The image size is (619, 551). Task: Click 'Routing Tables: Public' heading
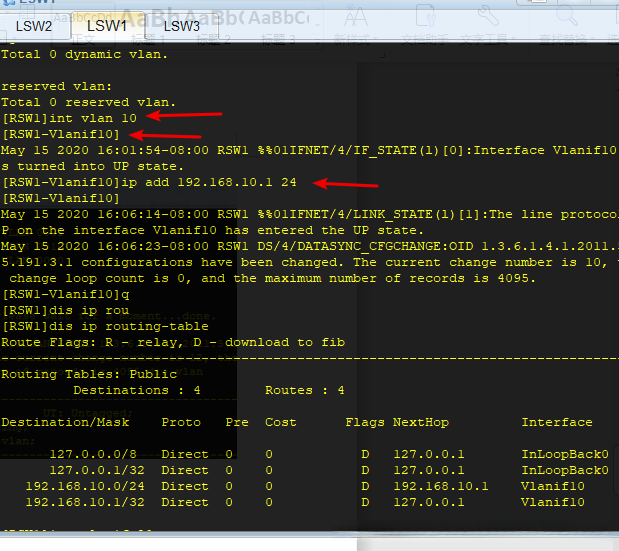(x=89, y=374)
